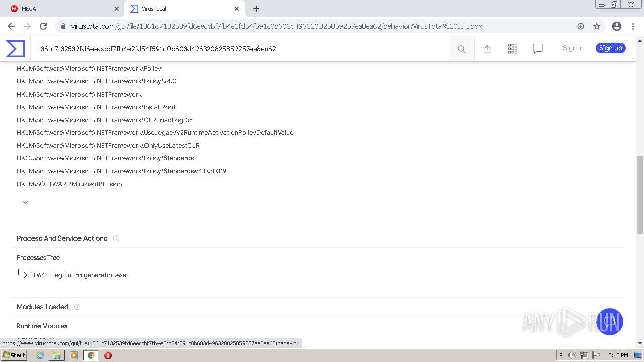Viewport: 644px width, 362px height.
Task: Open a new browser tab
Action: click(x=256, y=9)
